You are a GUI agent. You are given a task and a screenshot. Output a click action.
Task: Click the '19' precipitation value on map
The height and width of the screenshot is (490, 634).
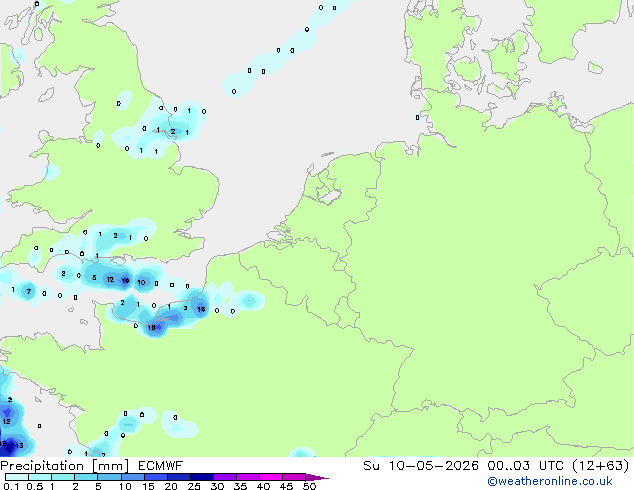coord(125,280)
